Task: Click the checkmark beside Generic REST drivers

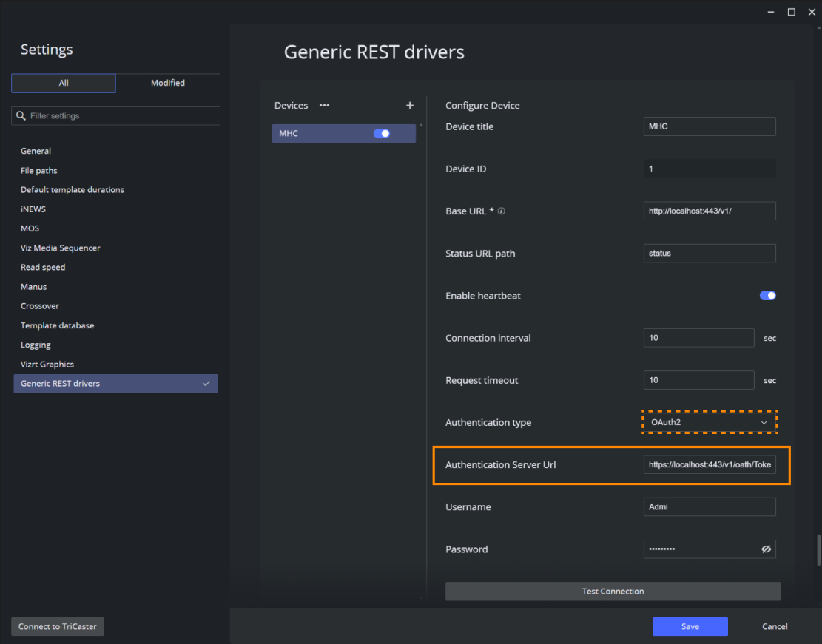Action: click(x=206, y=384)
